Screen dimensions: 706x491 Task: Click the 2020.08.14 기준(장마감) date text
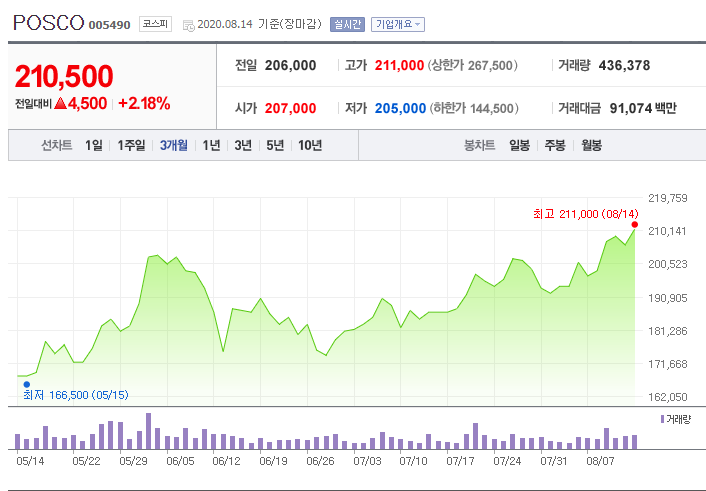(x=260, y=24)
